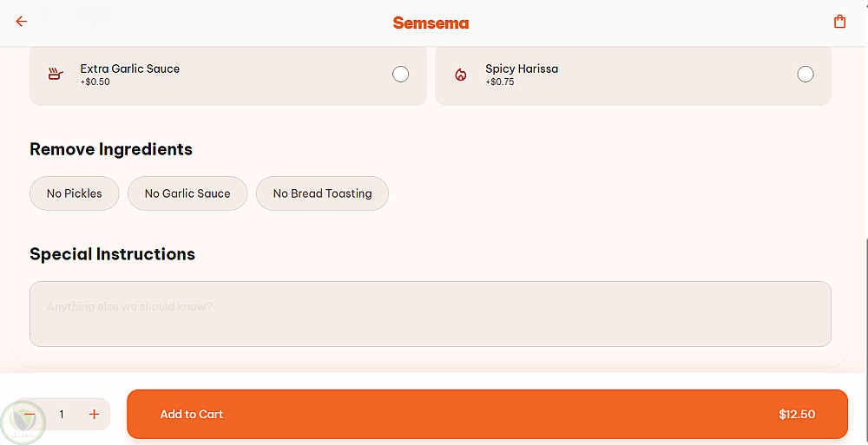
Task: Increase quantity with the plus button
Action: [x=94, y=415]
